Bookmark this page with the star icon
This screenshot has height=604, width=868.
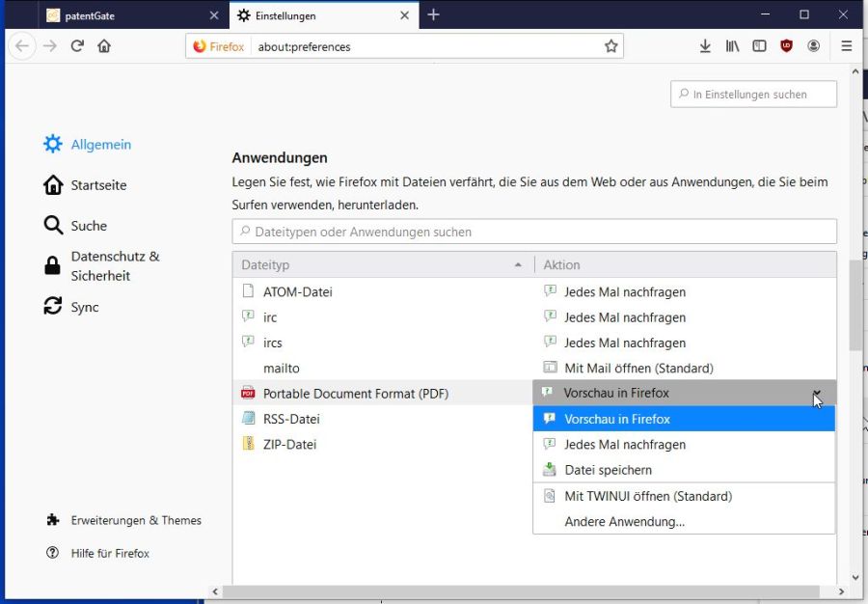tap(610, 46)
